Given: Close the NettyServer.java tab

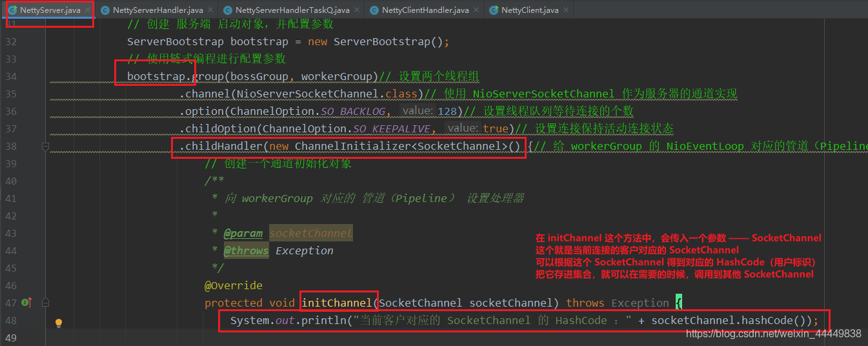Looking at the screenshot, I should (86, 10).
